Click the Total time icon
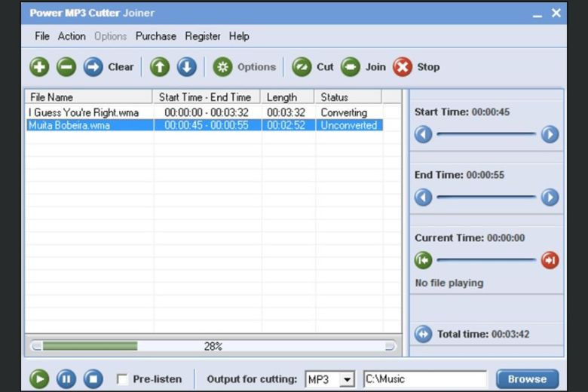Screen dimensions: 588x392 tap(424, 334)
